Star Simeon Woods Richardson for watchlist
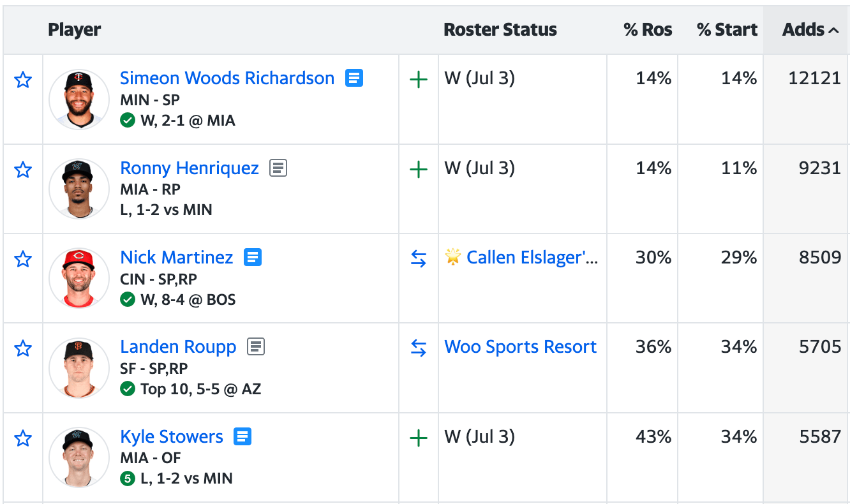 pos(23,80)
